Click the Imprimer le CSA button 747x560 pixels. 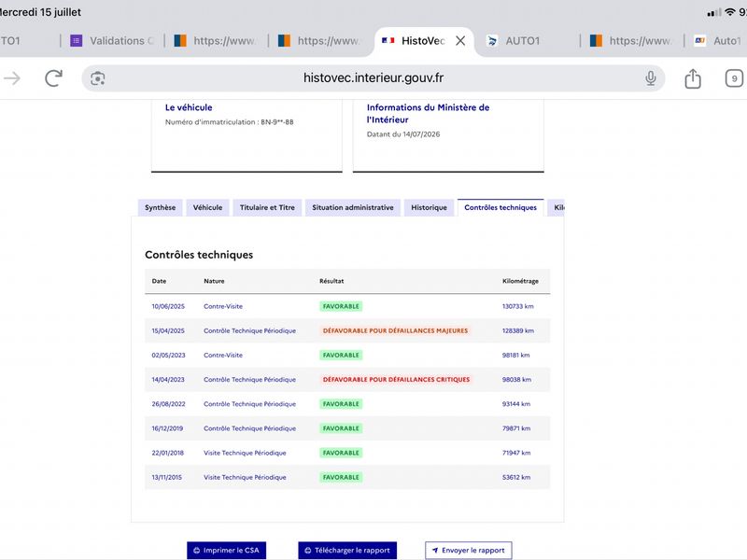(x=226, y=551)
